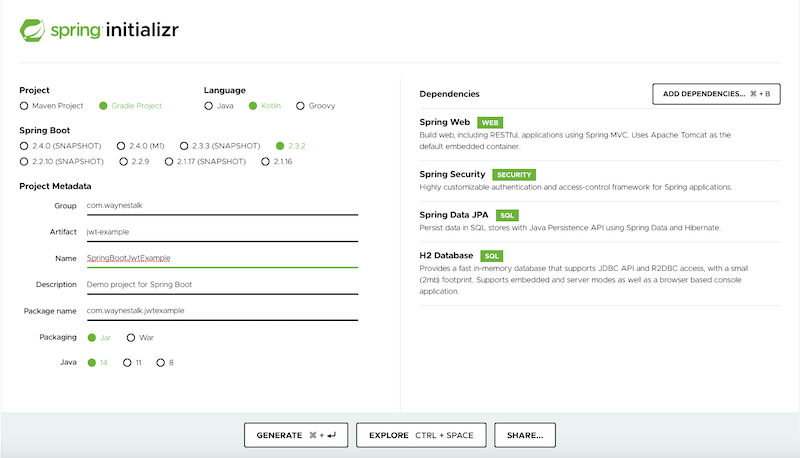800x458 pixels.
Task: Click the Dependencies section heading
Action: tap(449, 94)
